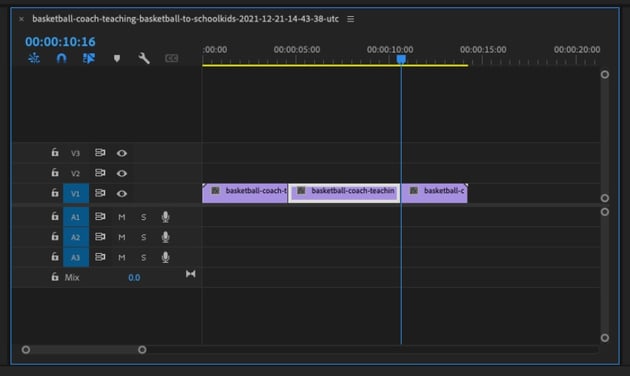Click right handle of horizontal zoom scrollbar
Image resolution: width=630 pixels, height=376 pixels.
coord(142,350)
